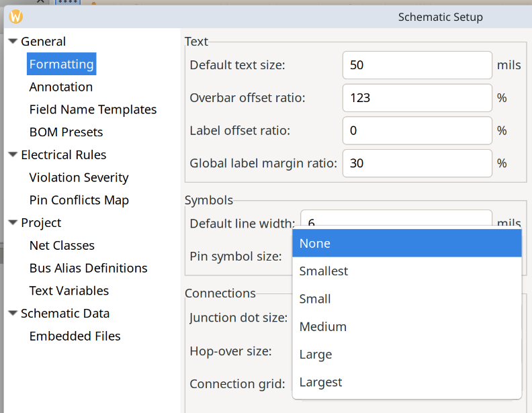Collapse the General tree section
Image resolution: width=532 pixels, height=413 pixels.
pyautogui.click(x=13, y=42)
